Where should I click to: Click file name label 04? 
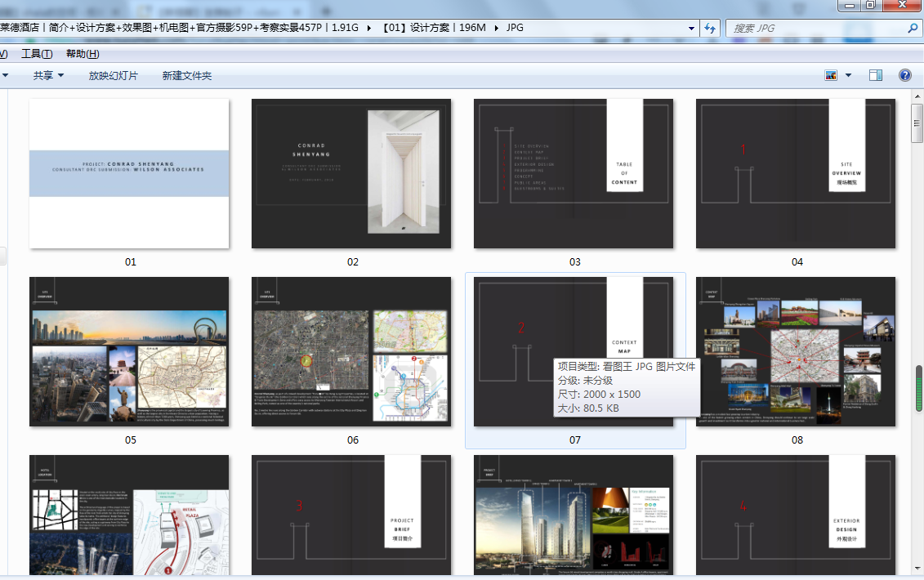pos(797,261)
